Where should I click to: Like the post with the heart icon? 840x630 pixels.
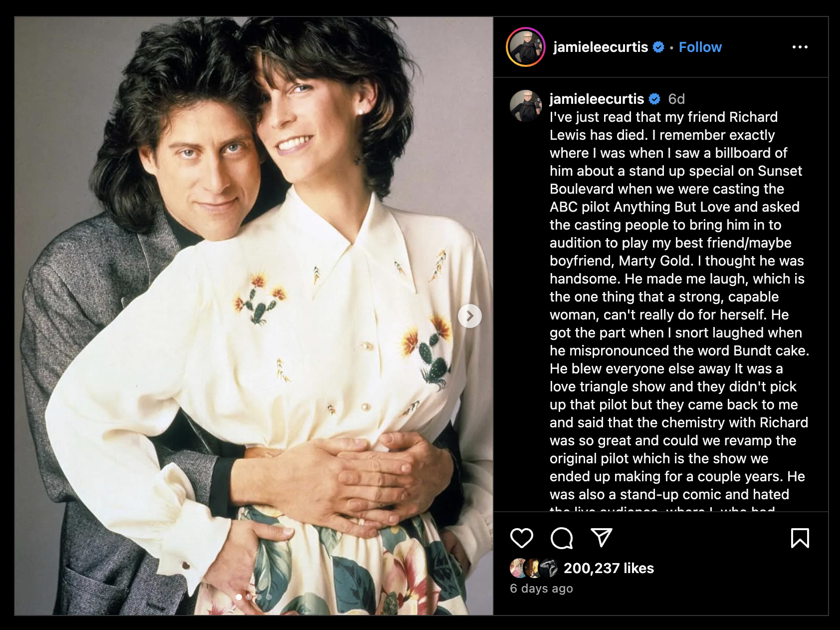[x=522, y=538]
